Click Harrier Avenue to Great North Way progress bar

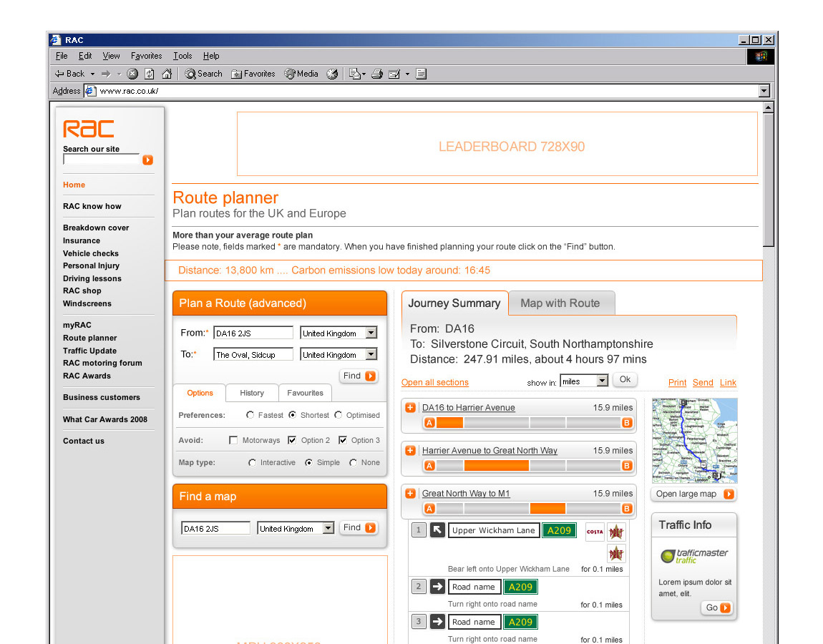(x=528, y=466)
